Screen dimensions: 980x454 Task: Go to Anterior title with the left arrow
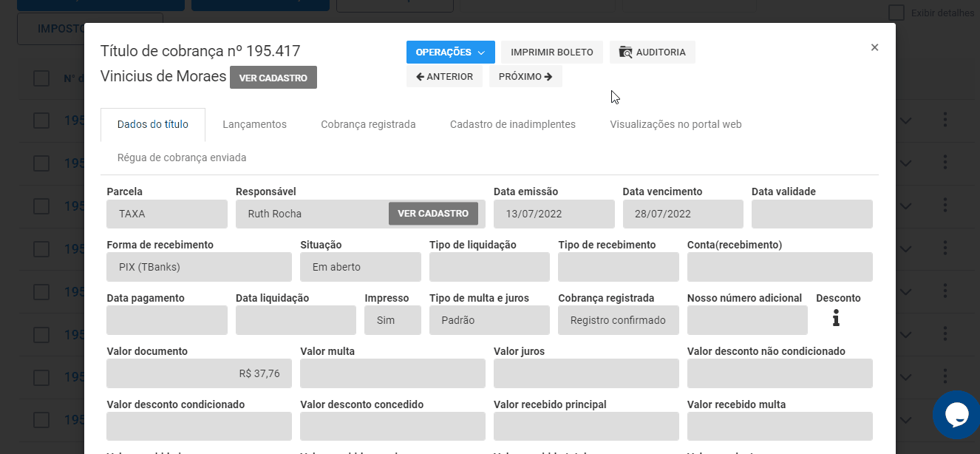[x=444, y=77]
